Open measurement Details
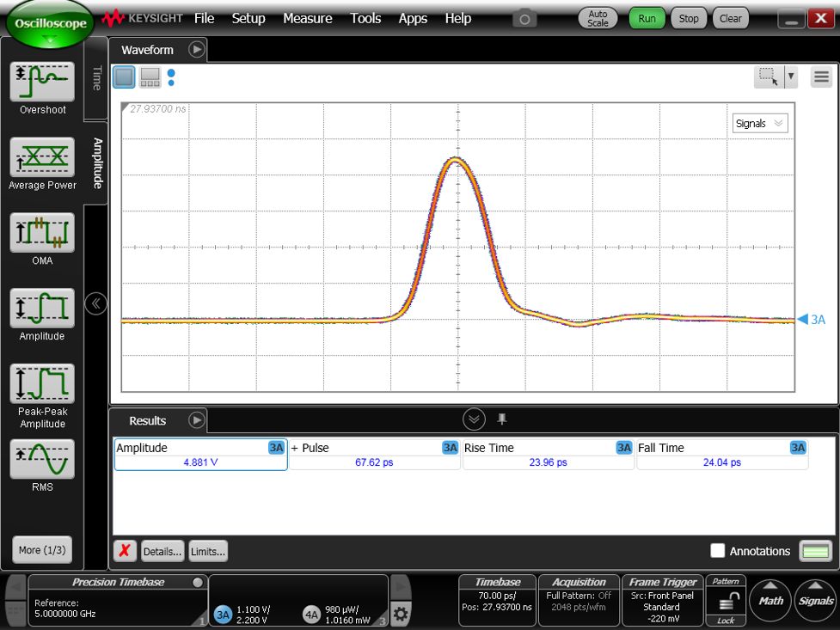This screenshot has height=630, width=840. click(x=162, y=551)
